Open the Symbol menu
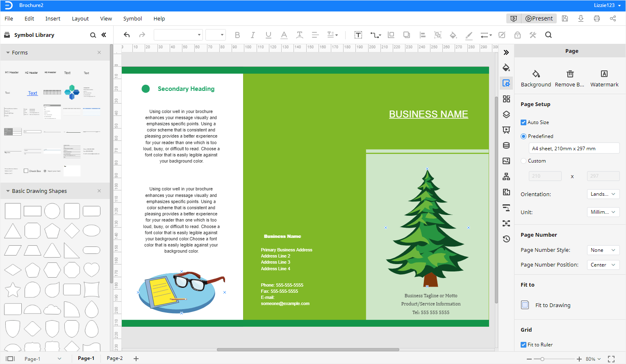This screenshot has height=364, width=626. tap(132, 18)
